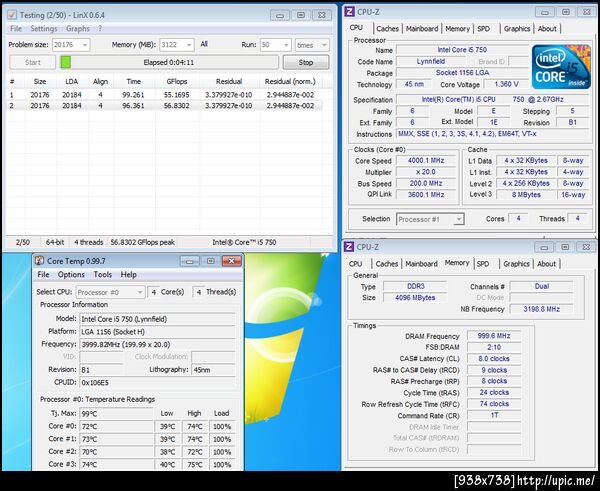This screenshot has height=491, width=600.
Task: Switch to About tab in lower CPU-Z window
Action: [546, 264]
